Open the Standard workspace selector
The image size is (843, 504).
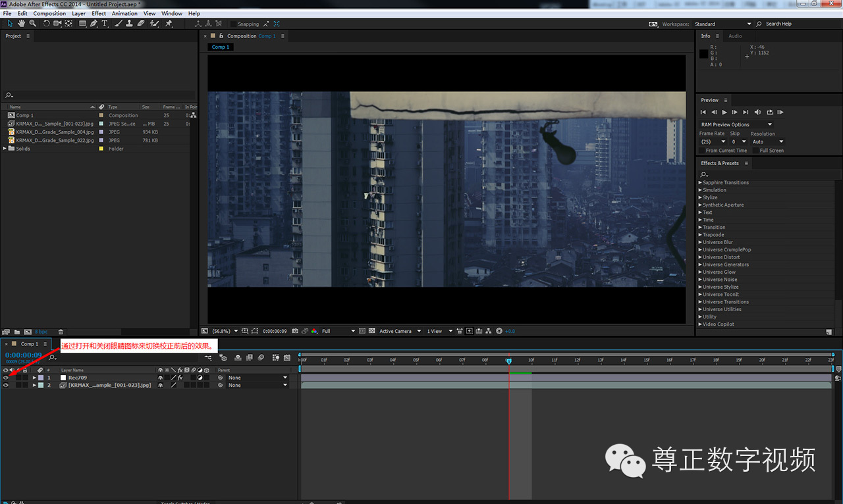point(722,24)
